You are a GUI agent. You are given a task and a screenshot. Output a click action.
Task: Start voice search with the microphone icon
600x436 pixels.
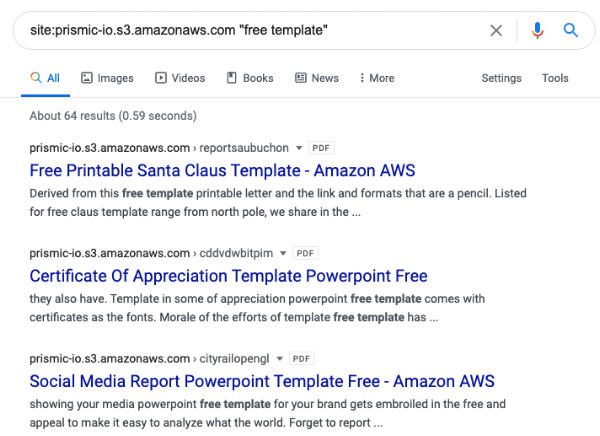537,30
